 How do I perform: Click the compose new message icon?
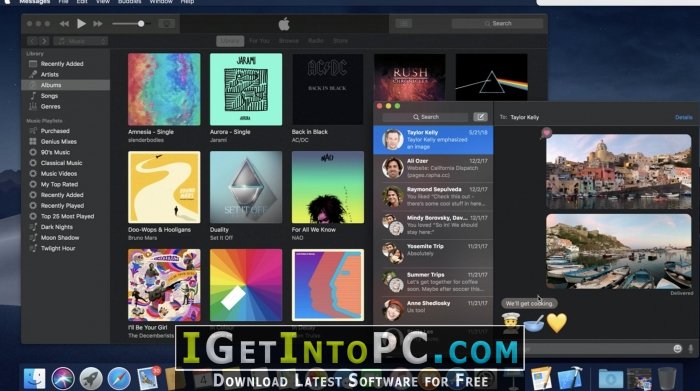click(480, 117)
